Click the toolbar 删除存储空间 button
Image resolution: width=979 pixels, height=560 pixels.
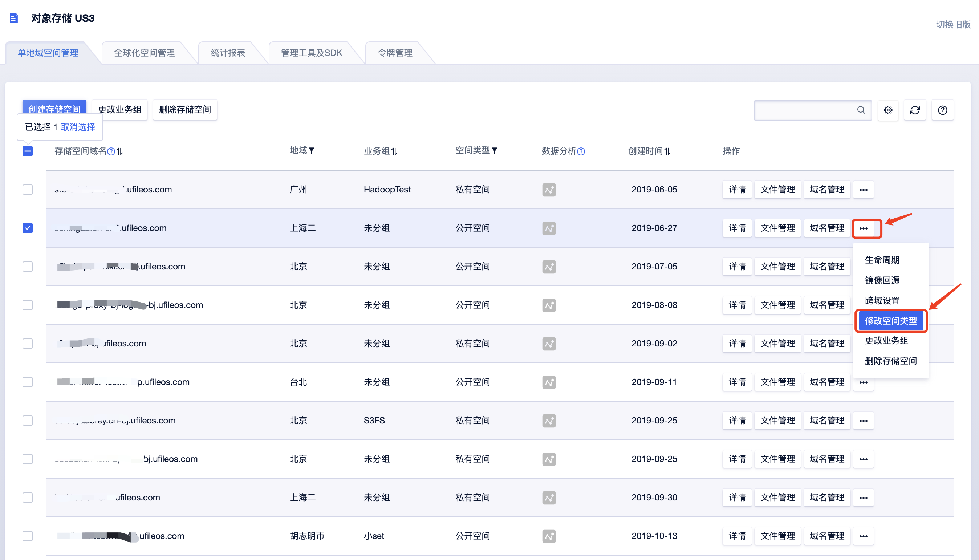185,110
